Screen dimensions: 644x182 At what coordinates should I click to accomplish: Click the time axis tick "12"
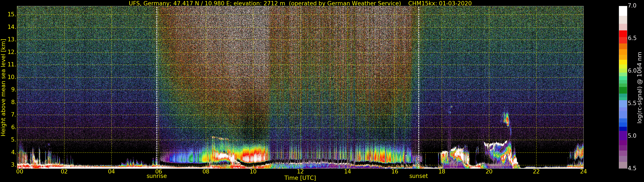tap(300, 172)
